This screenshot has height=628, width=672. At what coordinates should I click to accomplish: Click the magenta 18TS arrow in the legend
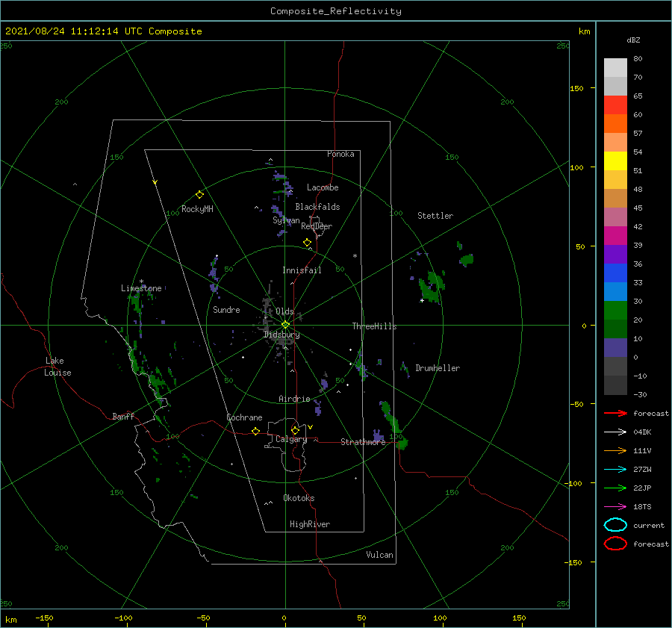[x=615, y=507]
